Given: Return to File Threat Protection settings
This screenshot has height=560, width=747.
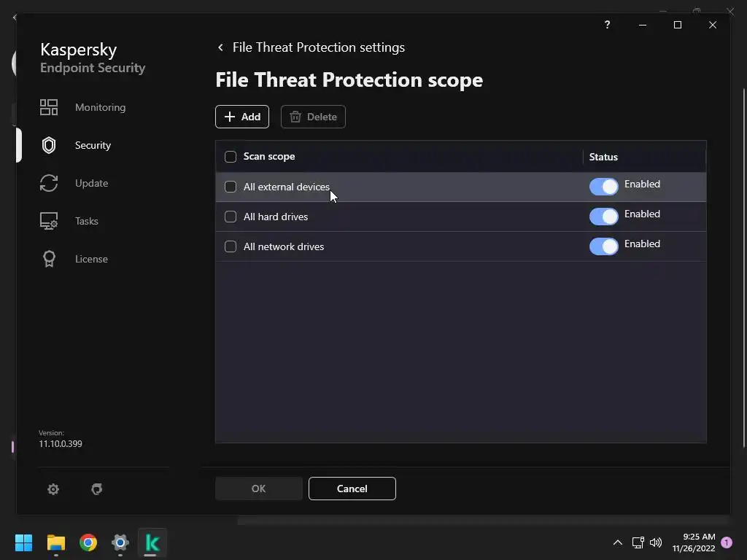Looking at the screenshot, I should click(319, 47).
